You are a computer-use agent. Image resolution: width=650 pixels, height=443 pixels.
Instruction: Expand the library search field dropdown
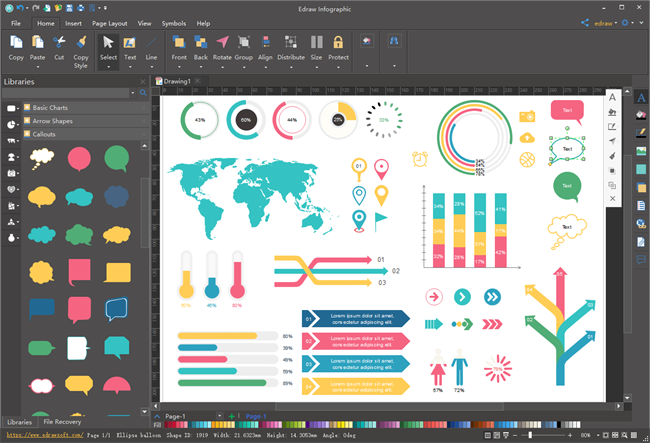click(x=133, y=93)
